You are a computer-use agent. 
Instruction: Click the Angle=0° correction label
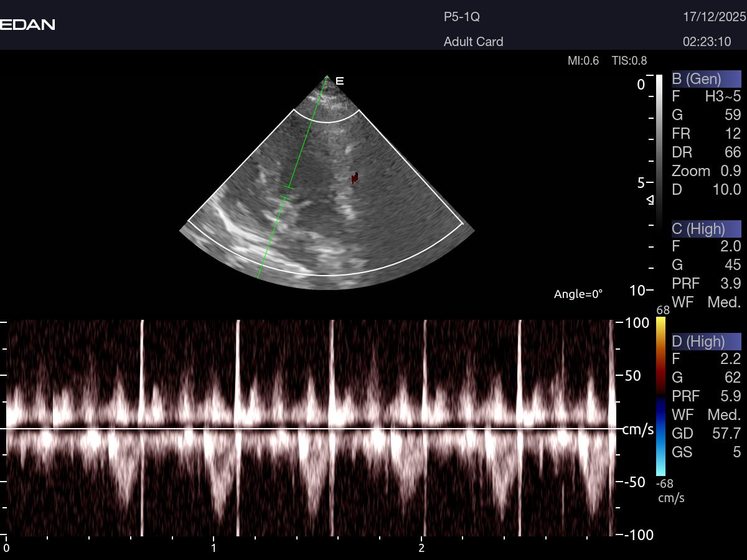coord(578,294)
